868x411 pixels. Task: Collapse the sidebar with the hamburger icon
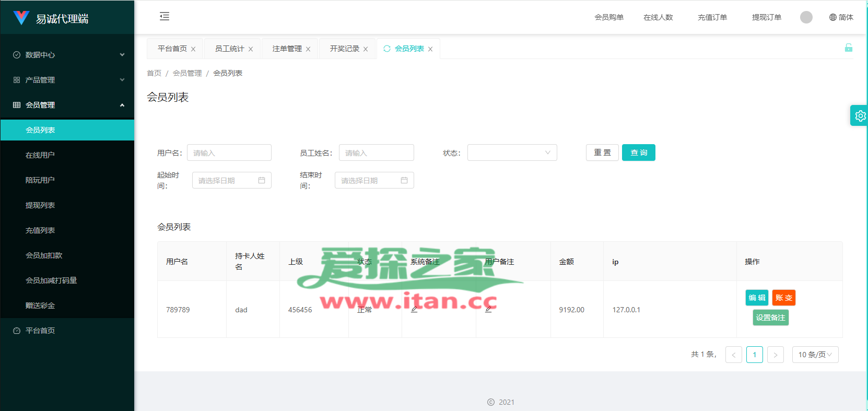coord(165,17)
